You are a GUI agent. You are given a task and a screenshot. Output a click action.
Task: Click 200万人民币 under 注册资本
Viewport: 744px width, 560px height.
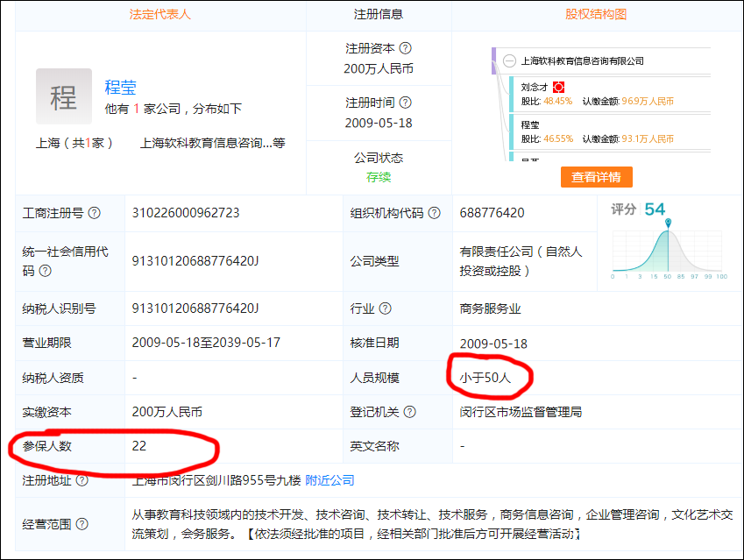(x=379, y=69)
